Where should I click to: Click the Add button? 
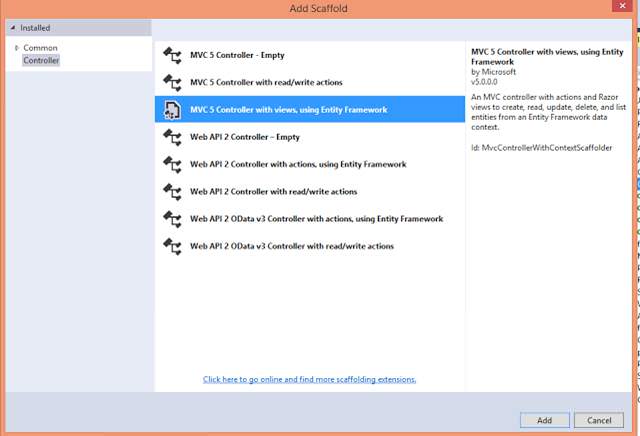544,420
